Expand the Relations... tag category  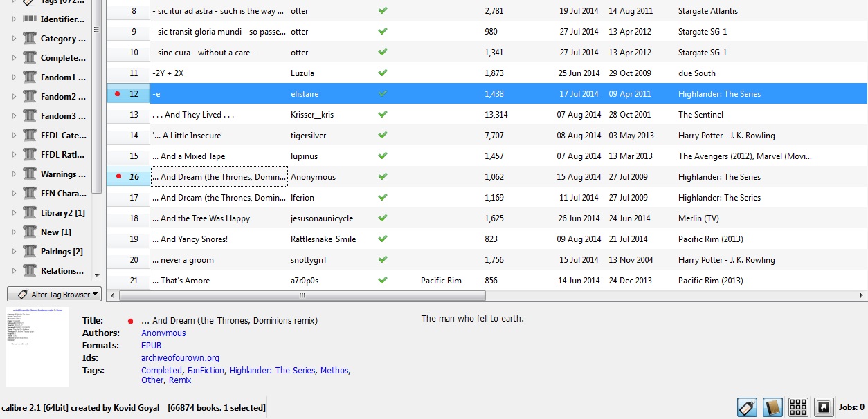tap(14, 271)
